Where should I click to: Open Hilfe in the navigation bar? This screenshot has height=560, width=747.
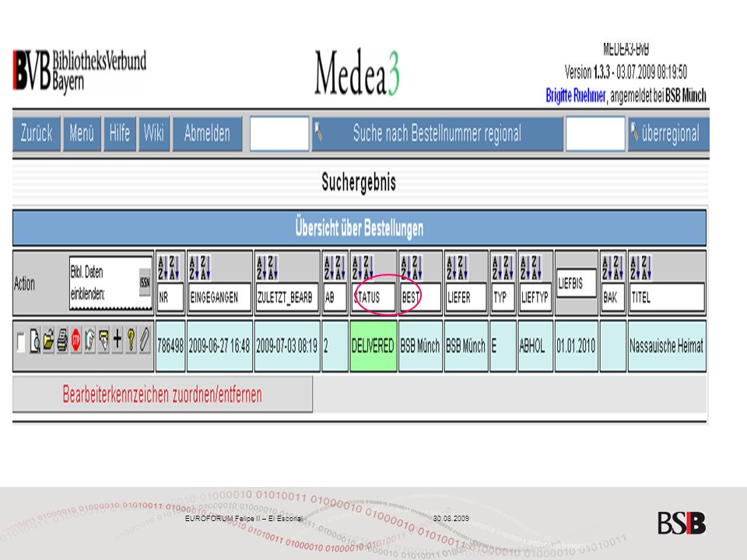coord(120,134)
